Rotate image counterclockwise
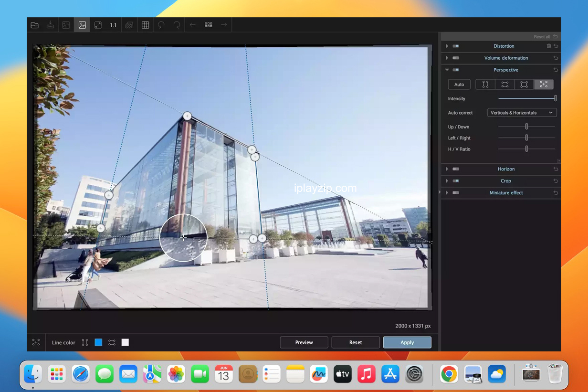Image resolution: width=588 pixels, height=392 pixels. [161, 25]
